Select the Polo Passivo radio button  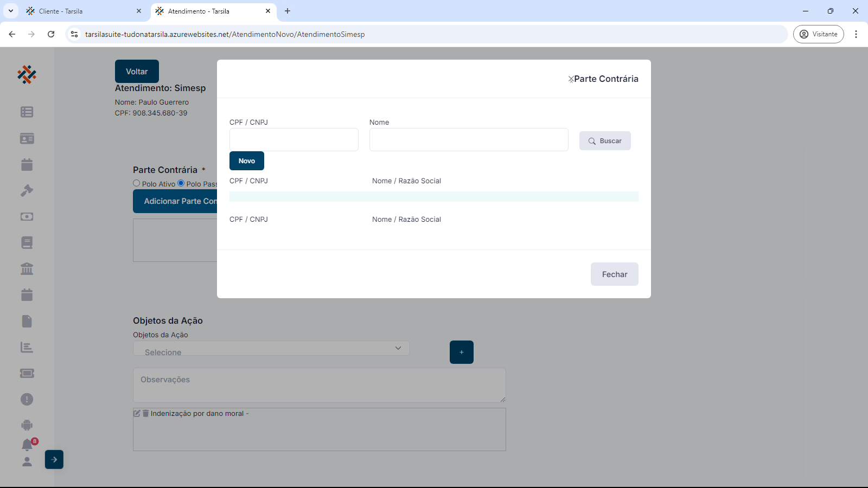tap(181, 183)
